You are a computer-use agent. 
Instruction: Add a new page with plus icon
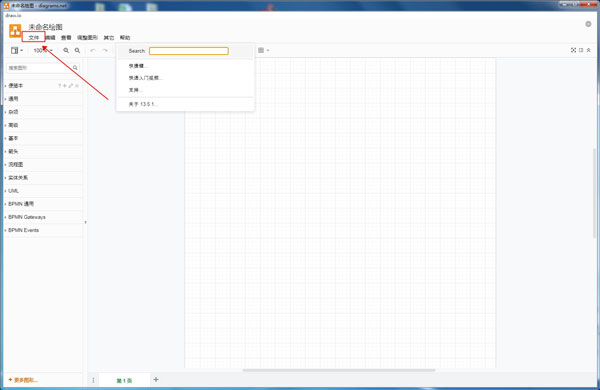pos(156,380)
